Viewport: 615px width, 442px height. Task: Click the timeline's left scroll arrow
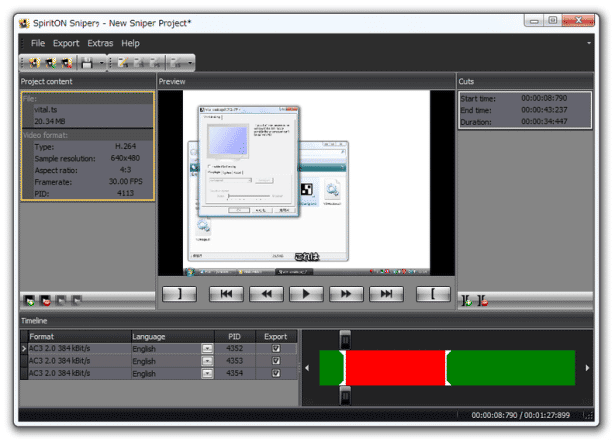(x=307, y=368)
